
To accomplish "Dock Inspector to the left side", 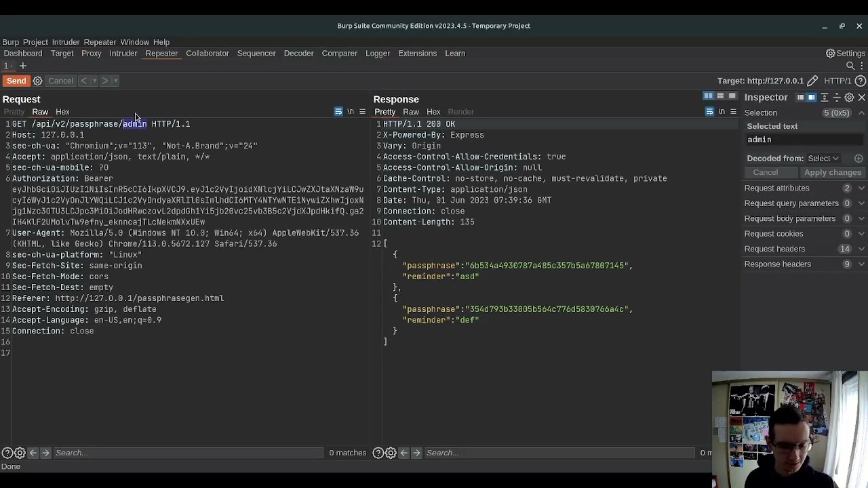I will point(800,98).
